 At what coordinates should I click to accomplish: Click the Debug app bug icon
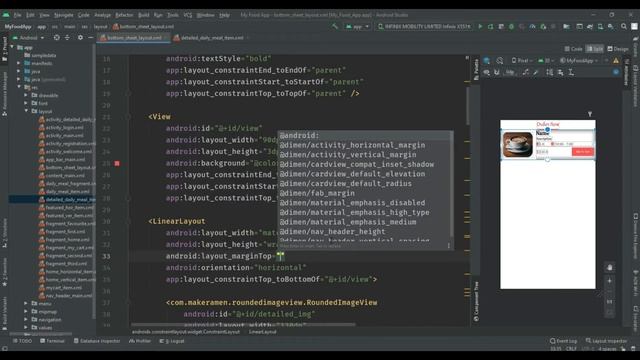point(511,27)
